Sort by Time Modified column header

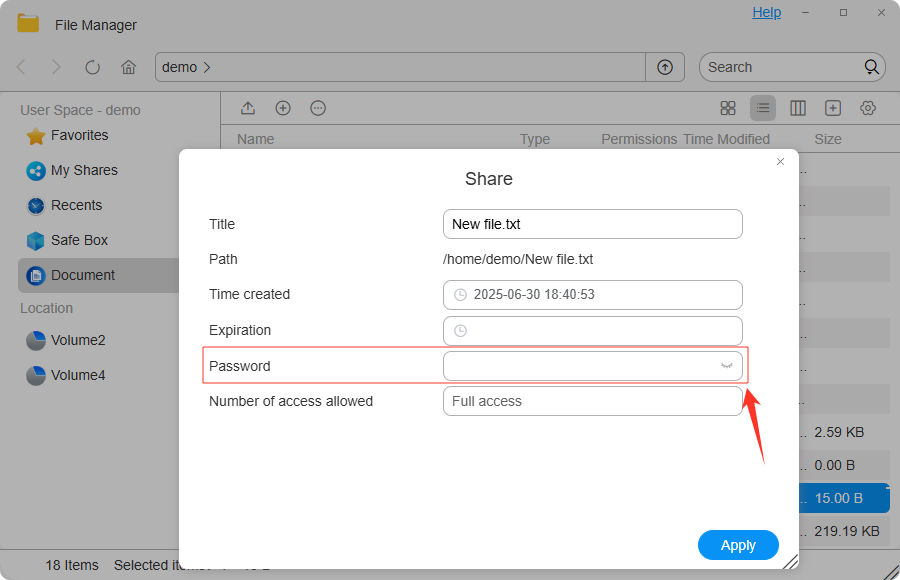click(726, 139)
